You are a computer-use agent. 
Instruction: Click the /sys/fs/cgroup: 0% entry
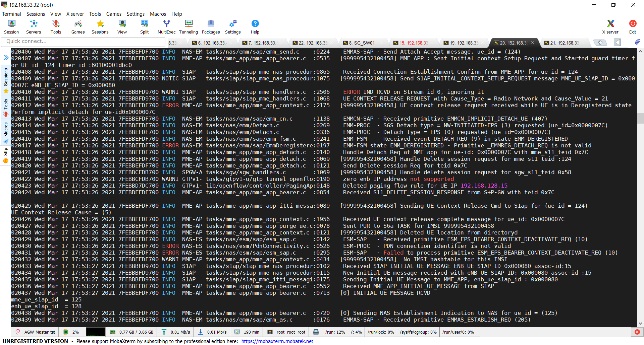pyautogui.click(x=418, y=332)
